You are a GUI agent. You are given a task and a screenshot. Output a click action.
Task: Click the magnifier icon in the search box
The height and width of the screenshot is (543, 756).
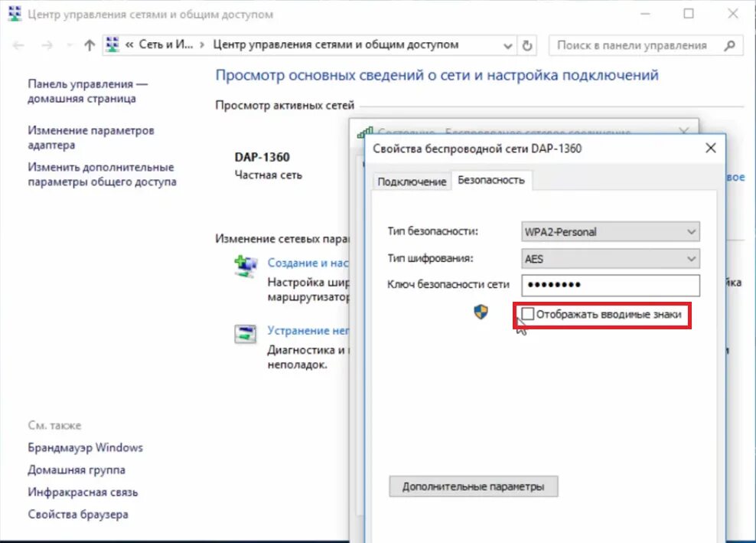click(x=730, y=45)
